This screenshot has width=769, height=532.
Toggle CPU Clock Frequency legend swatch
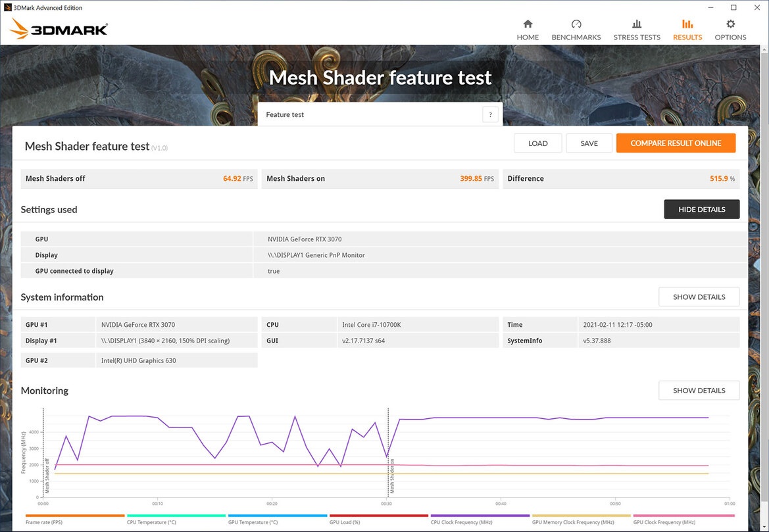click(x=480, y=516)
